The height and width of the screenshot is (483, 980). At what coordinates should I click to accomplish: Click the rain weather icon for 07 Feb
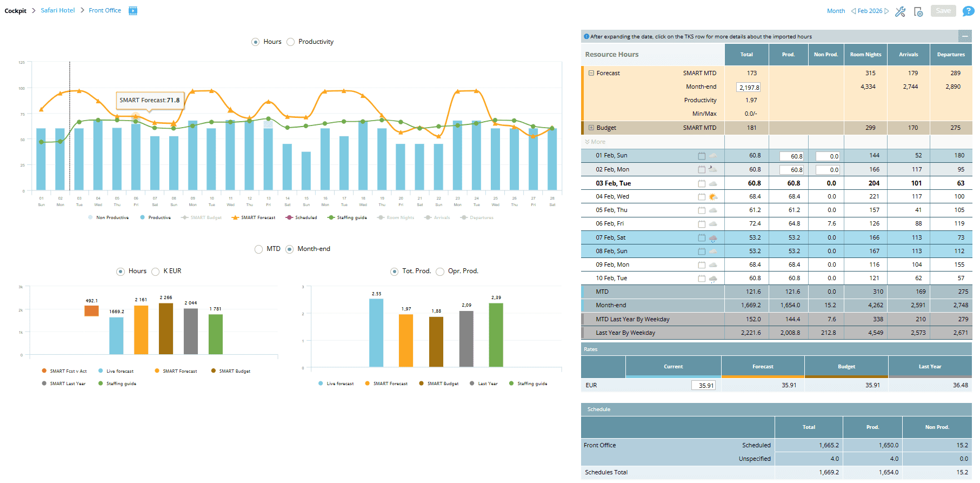coord(713,238)
